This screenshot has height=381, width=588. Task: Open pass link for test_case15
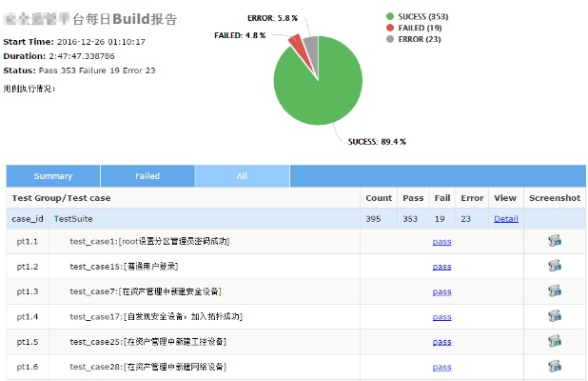441,267
